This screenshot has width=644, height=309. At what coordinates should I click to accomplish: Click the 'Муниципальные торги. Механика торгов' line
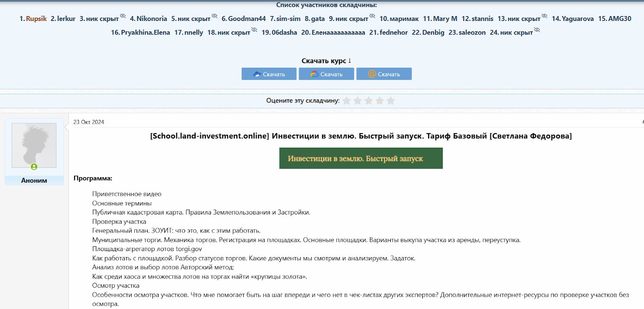tap(306, 240)
